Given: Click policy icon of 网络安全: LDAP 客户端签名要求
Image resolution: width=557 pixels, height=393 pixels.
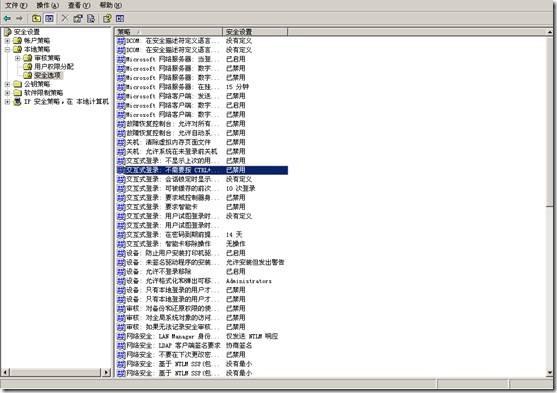Looking at the screenshot, I should tap(121, 346).
